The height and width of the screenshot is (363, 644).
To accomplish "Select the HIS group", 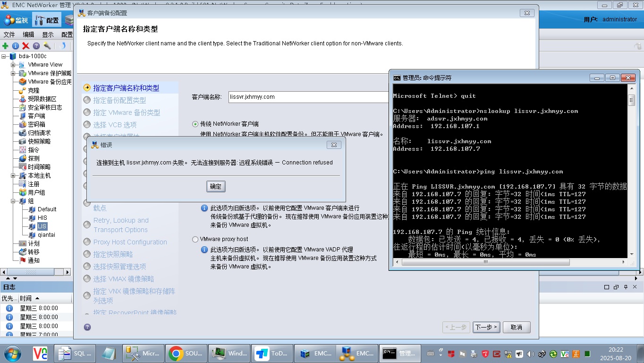I will pyautogui.click(x=42, y=218).
